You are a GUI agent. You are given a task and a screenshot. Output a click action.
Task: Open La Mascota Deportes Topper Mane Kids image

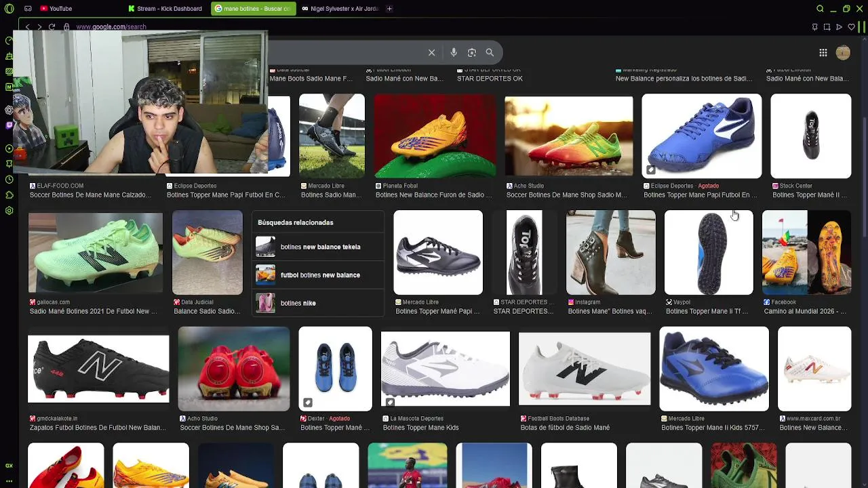tap(445, 369)
